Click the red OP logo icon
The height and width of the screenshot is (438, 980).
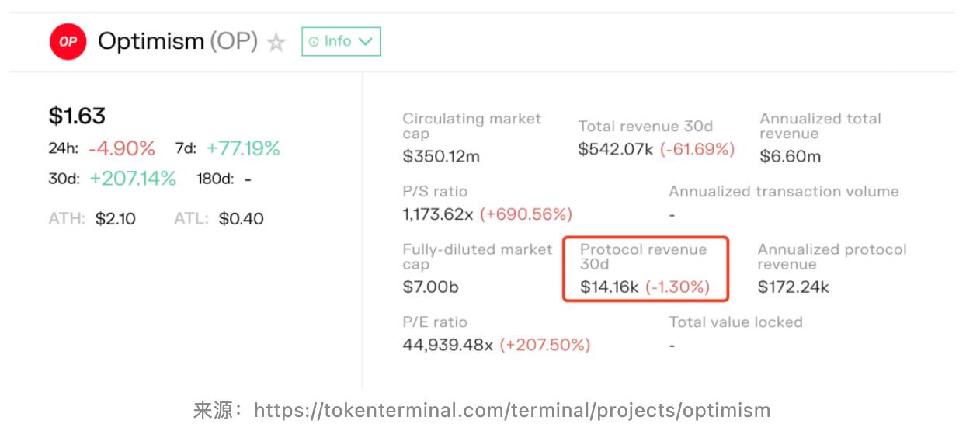coord(68,42)
